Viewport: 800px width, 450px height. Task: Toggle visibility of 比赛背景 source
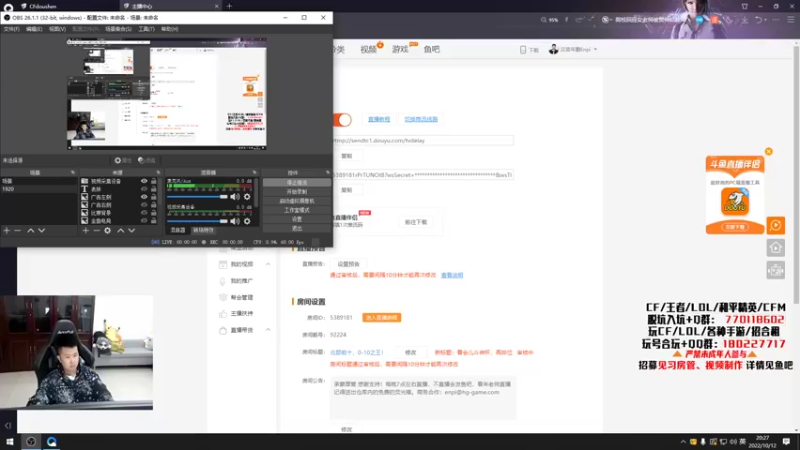click(x=144, y=213)
